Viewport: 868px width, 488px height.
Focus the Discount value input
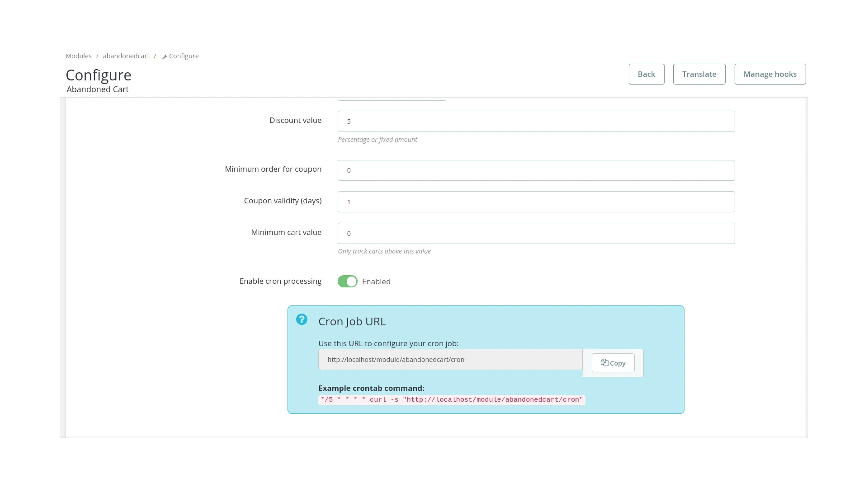click(x=536, y=122)
